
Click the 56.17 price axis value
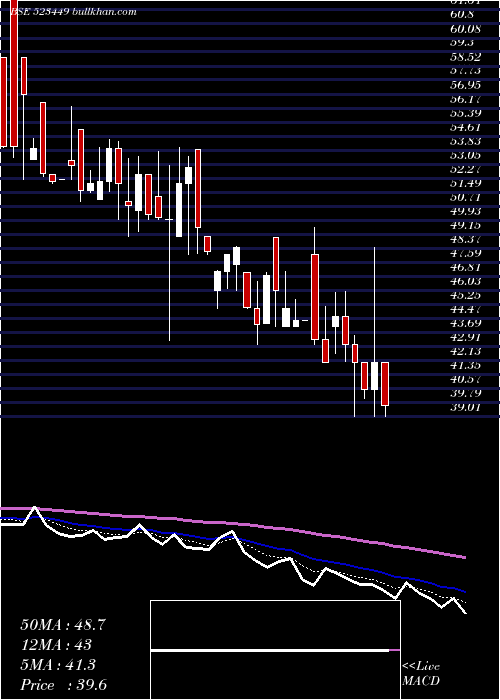[465, 99]
